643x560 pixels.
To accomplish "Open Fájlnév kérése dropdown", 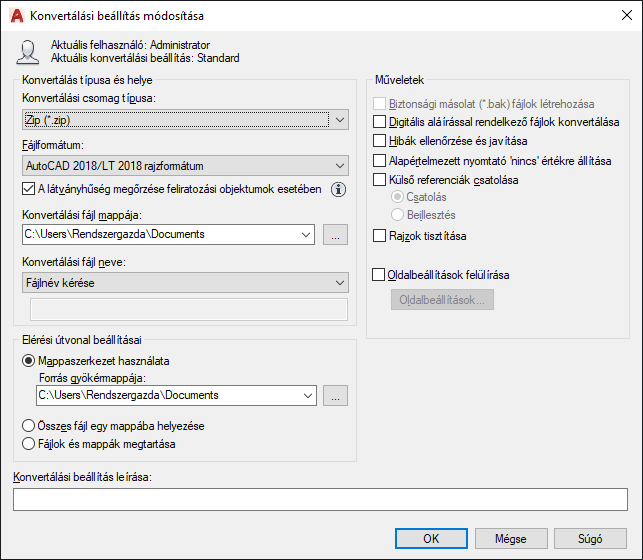I will [185, 282].
